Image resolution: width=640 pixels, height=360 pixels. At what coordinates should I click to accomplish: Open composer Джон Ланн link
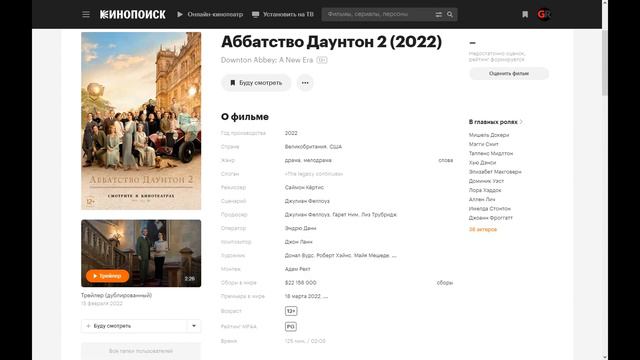pyautogui.click(x=298, y=242)
